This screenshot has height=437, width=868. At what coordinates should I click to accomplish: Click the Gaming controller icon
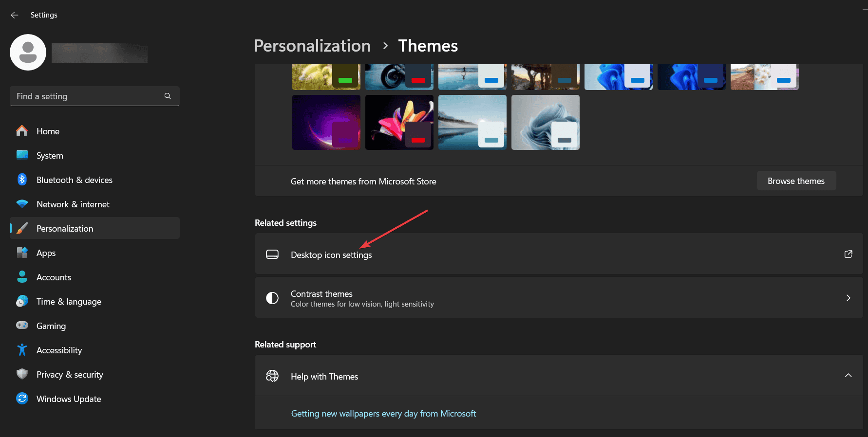(22, 325)
